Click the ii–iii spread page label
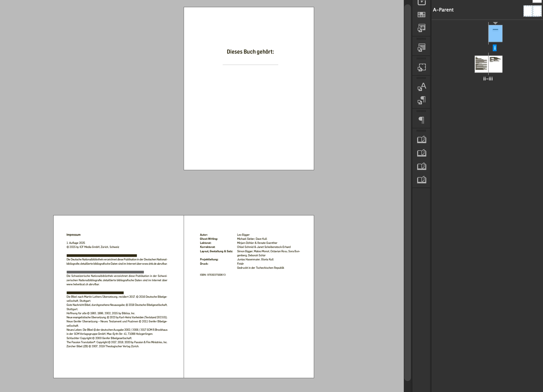Viewport: 543px width, 392px height. pos(488,79)
